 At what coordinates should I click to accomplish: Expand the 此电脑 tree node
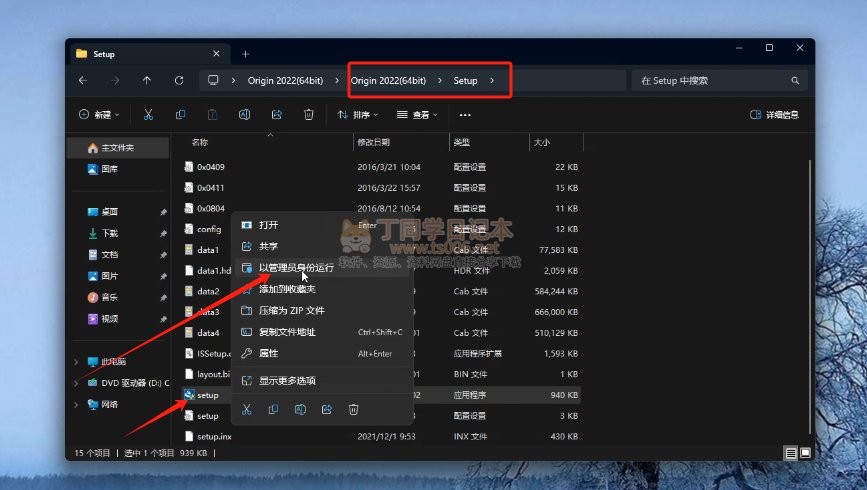tap(77, 362)
